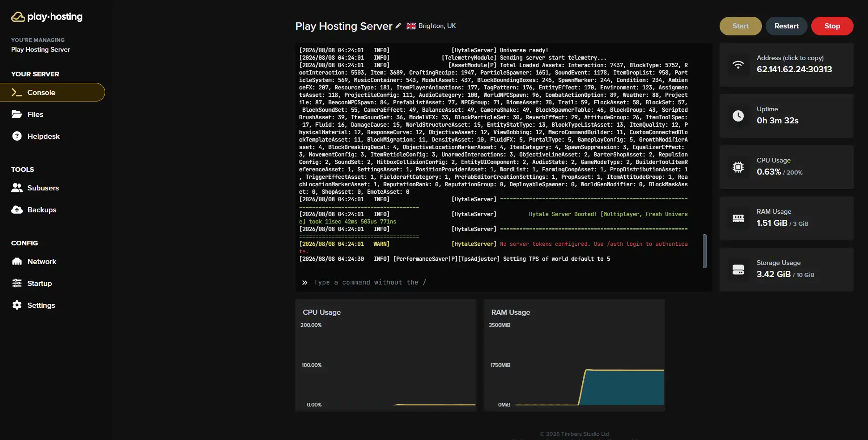Click the Backups cloud upload icon
The image size is (868, 440).
point(17,210)
